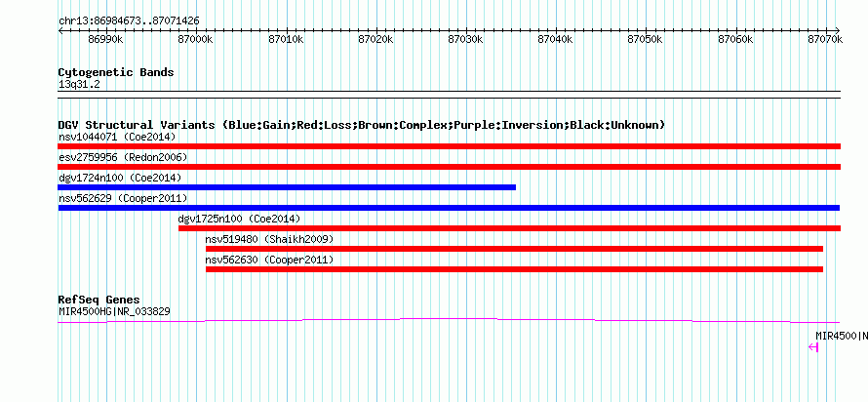Select the nsv519480 red variant bar
Screen dimensions: 868x402
(x=514, y=249)
